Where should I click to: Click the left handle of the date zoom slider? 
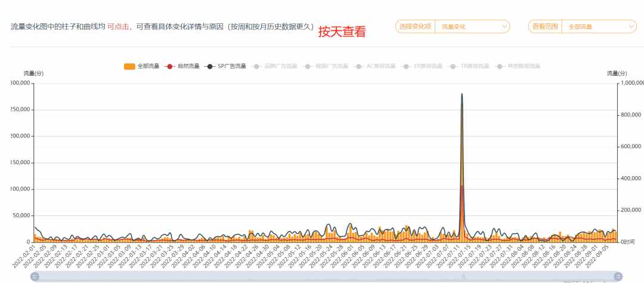pyautogui.click(x=35, y=276)
